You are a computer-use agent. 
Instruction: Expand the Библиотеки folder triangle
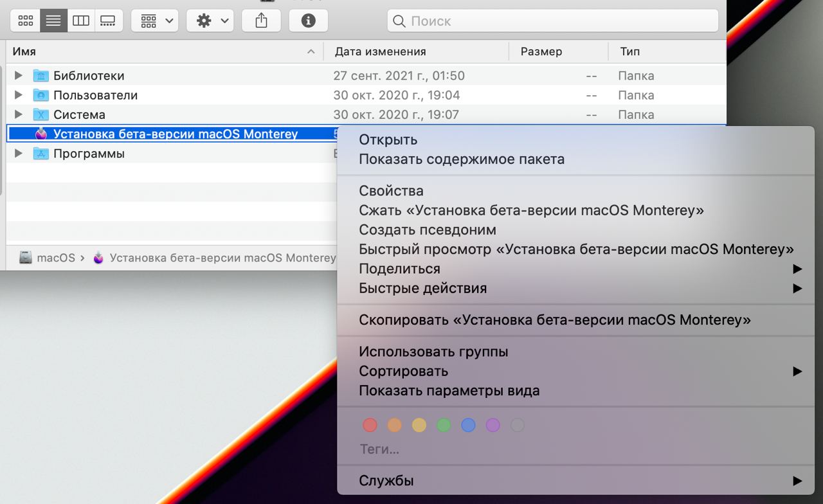[x=19, y=76]
